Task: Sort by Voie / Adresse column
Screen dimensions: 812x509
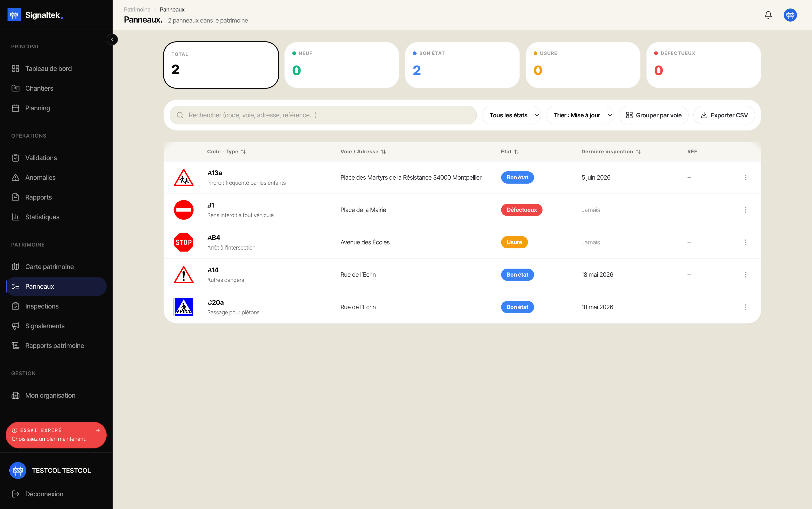Action: 363,152
